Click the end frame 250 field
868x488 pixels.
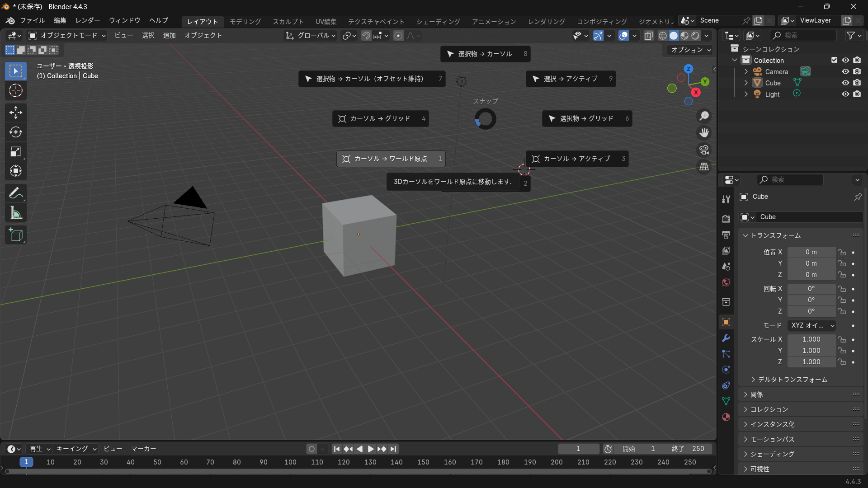(x=688, y=449)
